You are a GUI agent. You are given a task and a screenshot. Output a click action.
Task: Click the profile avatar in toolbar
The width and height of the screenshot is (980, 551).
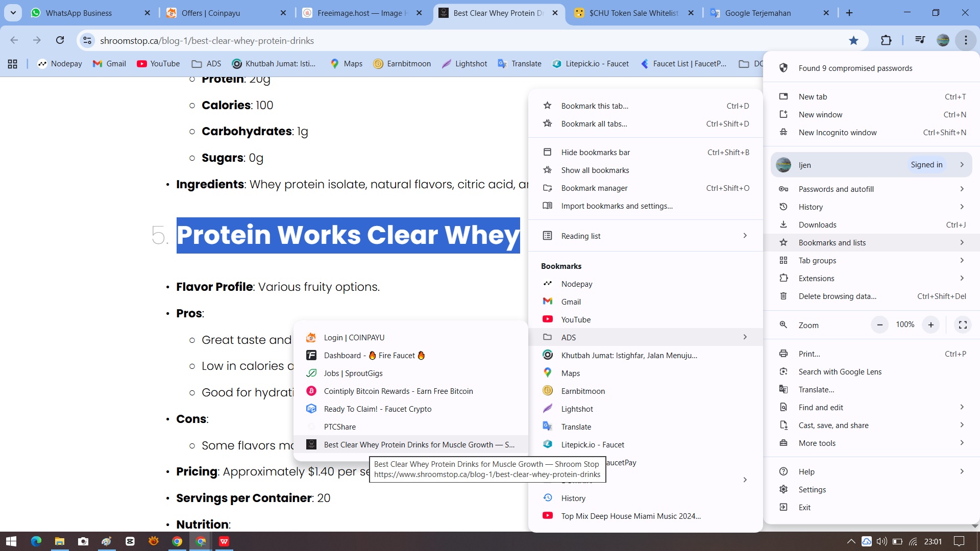coord(943,40)
